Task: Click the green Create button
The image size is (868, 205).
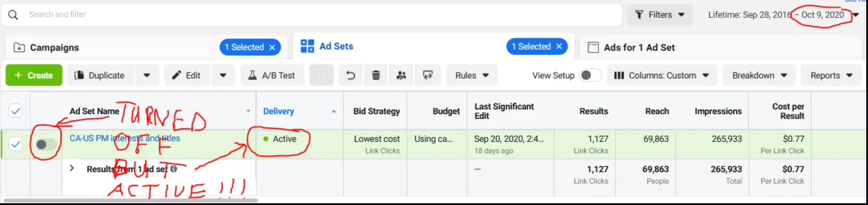Action: point(34,76)
